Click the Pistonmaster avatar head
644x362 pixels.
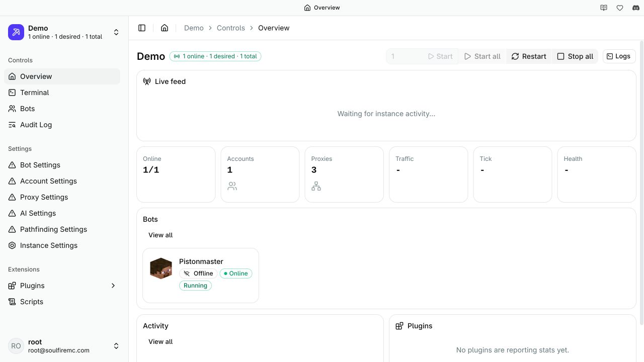(x=161, y=268)
